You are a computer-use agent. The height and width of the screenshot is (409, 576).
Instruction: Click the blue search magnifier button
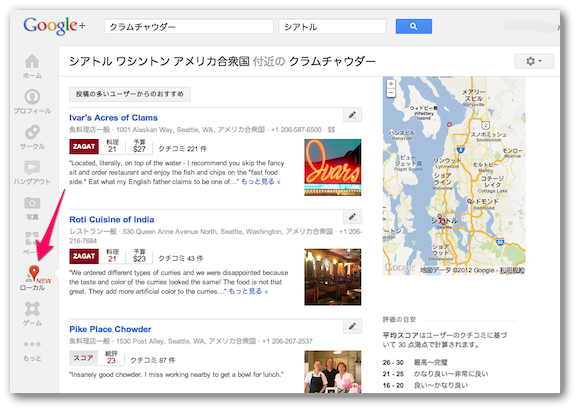tap(414, 26)
